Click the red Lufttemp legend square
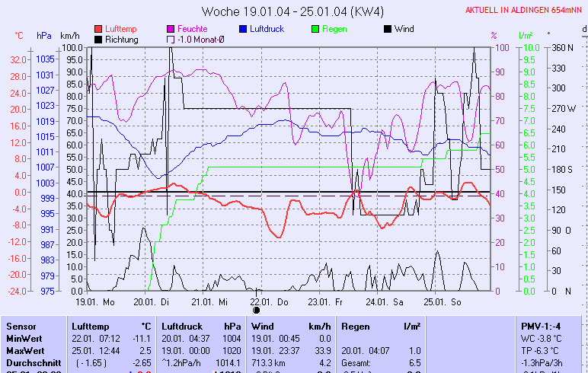The height and width of the screenshot is (373, 588). (x=98, y=29)
